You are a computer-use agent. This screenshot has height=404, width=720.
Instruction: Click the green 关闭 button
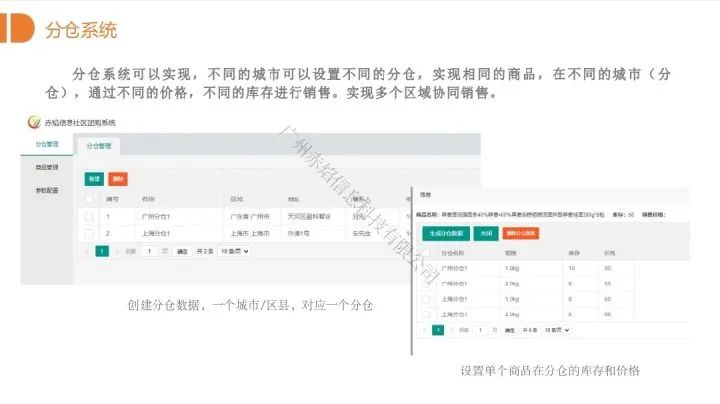pos(485,233)
